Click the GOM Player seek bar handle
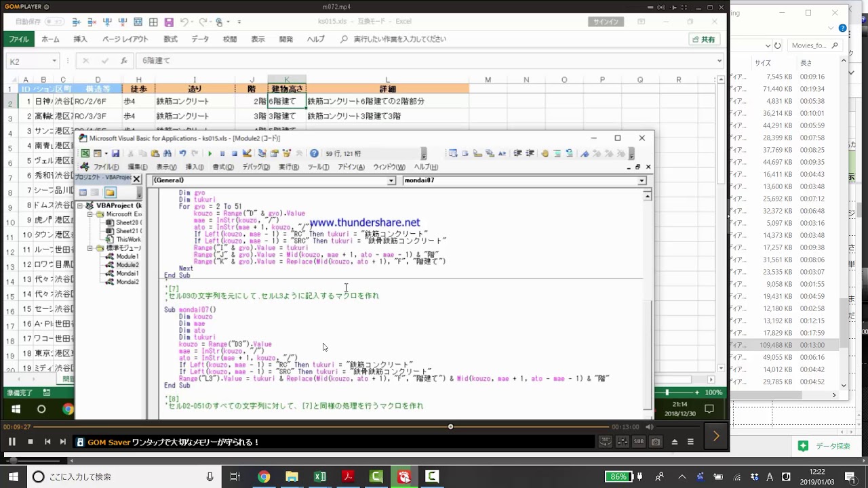Image resolution: width=868 pixels, height=488 pixels. coord(450,427)
